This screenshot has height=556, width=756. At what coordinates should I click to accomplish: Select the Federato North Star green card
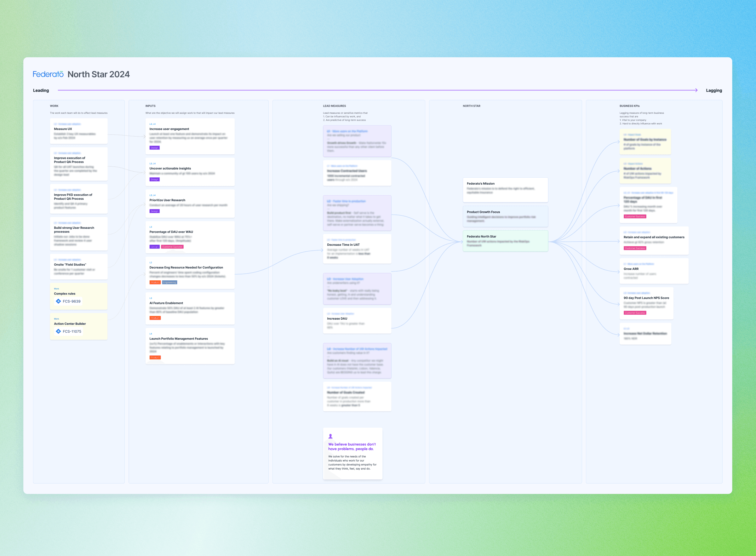click(505, 241)
